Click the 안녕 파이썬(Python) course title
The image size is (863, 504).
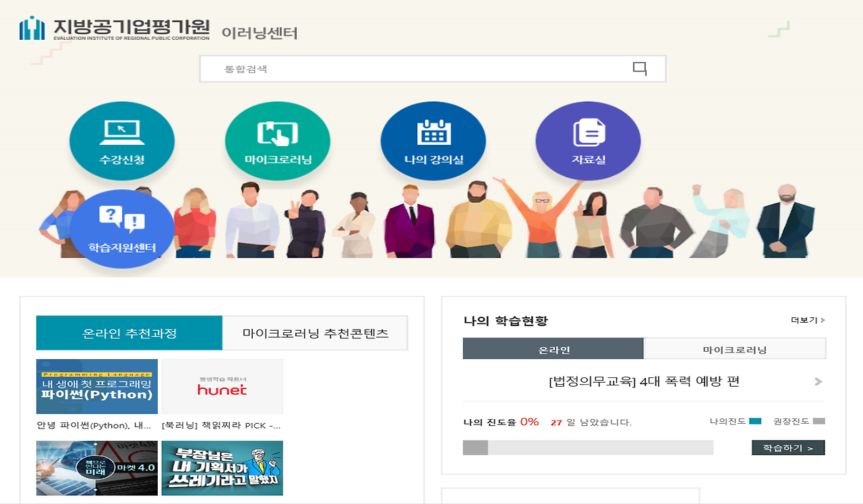click(x=94, y=426)
